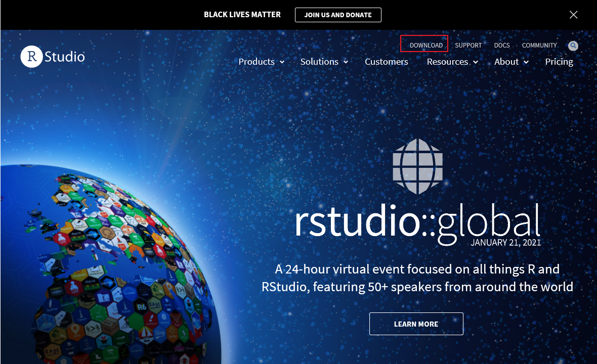Click the January 21, 2021 date text
The height and width of the screenshot is (364, 597).
505,243
